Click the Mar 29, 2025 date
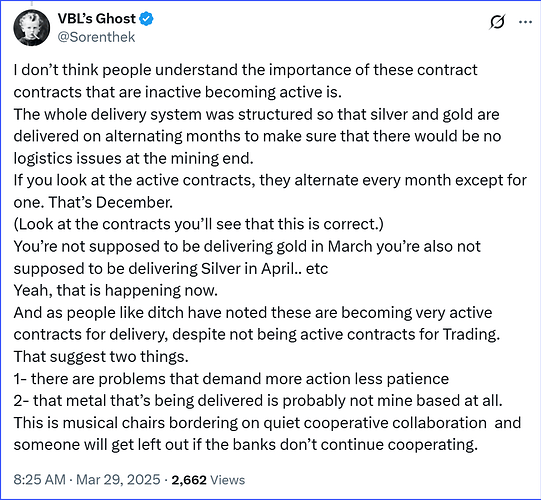541x500 pixels. coord(118,480)
